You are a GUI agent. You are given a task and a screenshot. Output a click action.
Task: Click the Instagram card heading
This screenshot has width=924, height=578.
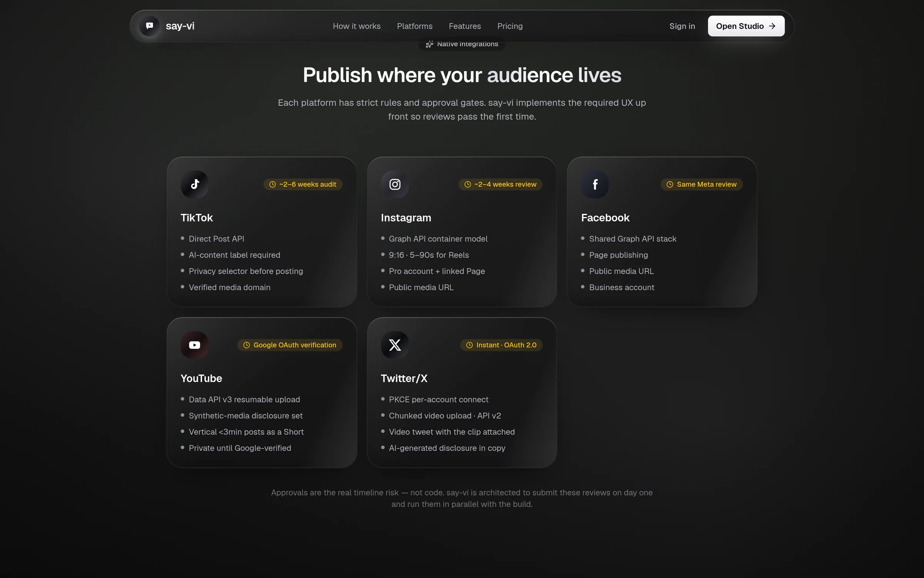click(406, 218)
